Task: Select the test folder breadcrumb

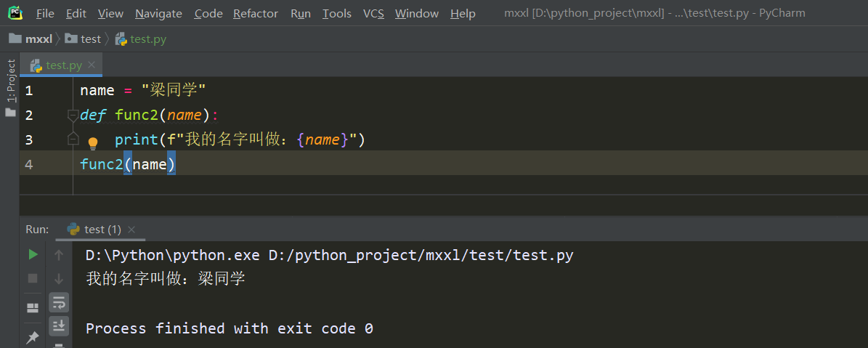Action: [83, 39]
